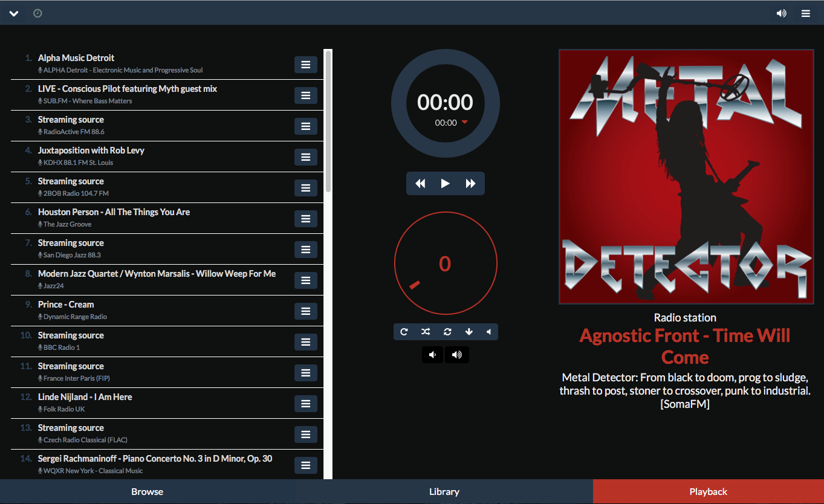Screen dimensions: 824x504
Task: Click the Agnostic Front - Time Will Come title
Action: [685, 346]
